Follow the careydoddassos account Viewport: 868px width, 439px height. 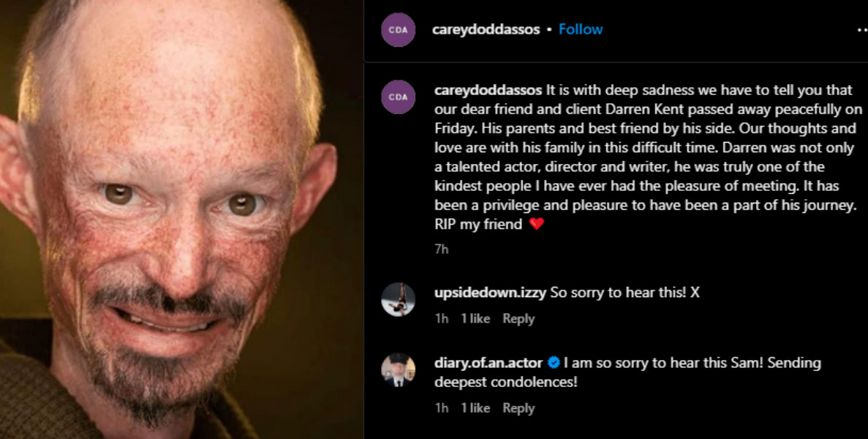coord(581,29)
